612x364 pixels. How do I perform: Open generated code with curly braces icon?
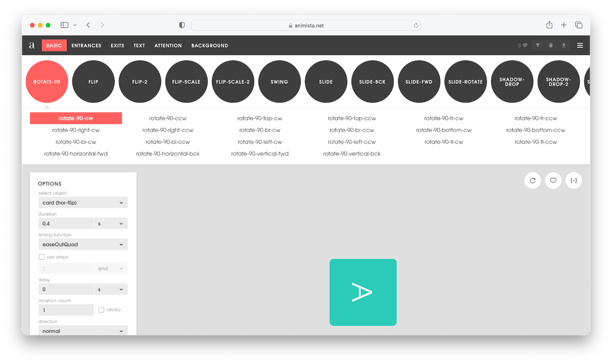(x=573, y=180)
